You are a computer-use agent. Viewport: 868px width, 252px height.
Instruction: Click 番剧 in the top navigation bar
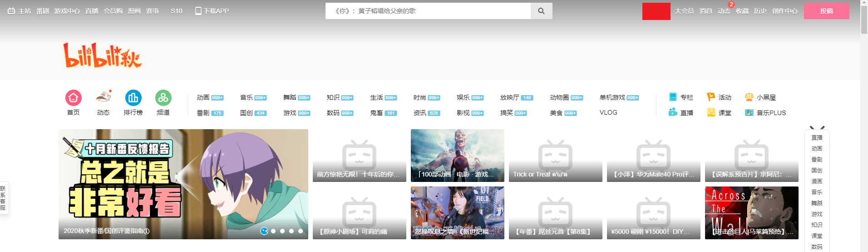pos(43,11)
